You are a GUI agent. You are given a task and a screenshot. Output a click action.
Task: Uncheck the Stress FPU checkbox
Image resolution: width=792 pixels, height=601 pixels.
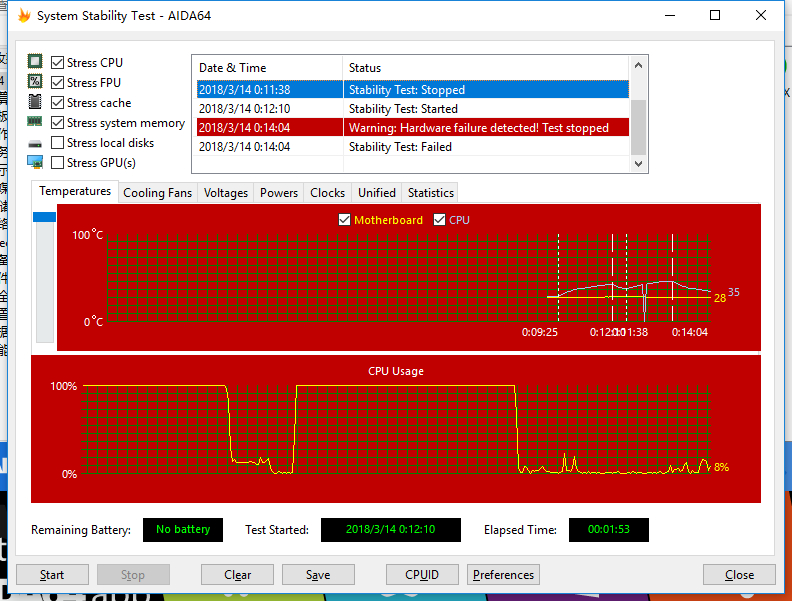coord(58,82)
